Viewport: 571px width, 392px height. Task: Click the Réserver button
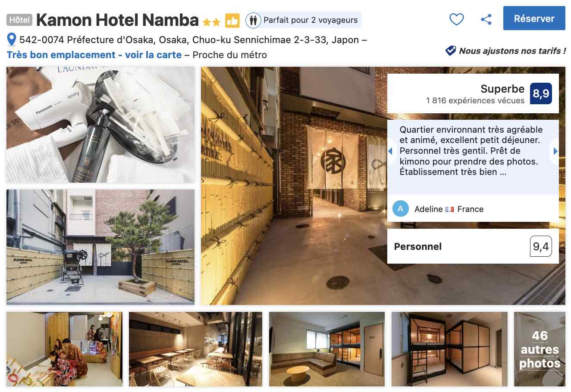pyautogui.click(x=534, y=19)
